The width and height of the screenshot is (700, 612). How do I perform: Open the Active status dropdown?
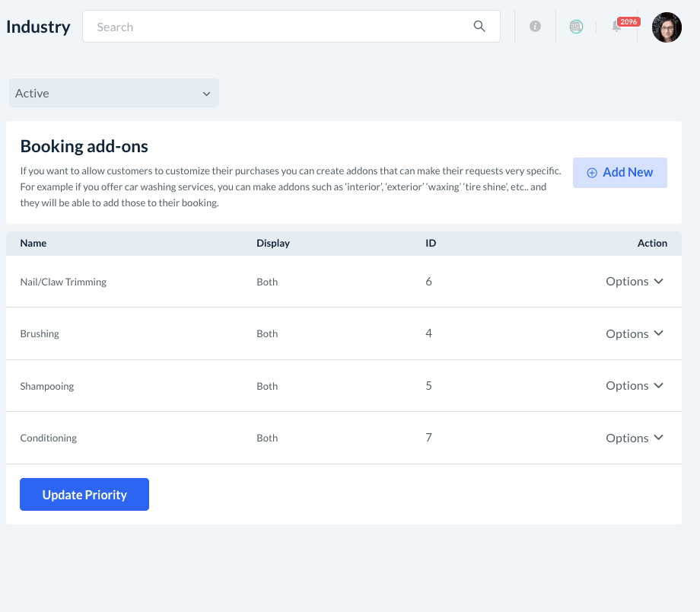click(113, 93)
